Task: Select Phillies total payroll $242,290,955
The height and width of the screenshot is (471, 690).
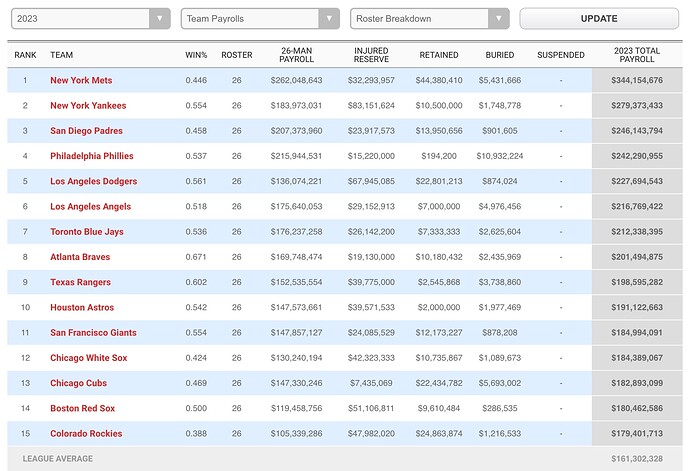Action: [637, 156]
